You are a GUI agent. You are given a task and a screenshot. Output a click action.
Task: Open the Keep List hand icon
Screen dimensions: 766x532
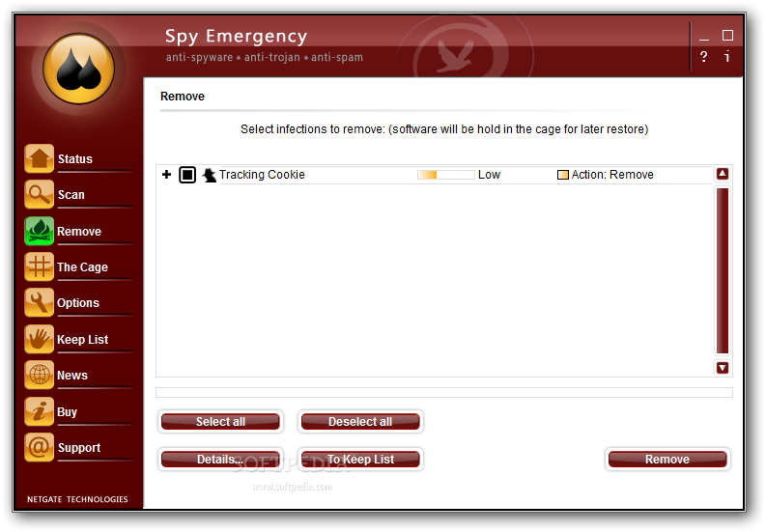[39, 339]
